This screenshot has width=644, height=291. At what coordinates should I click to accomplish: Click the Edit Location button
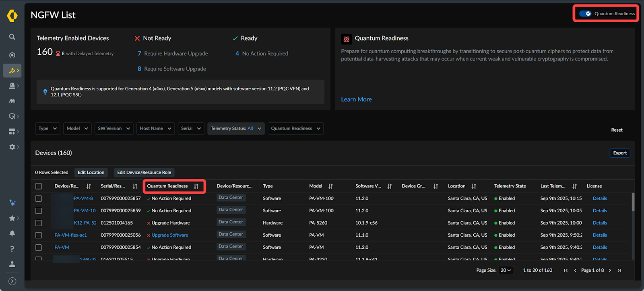pos(91,172)
